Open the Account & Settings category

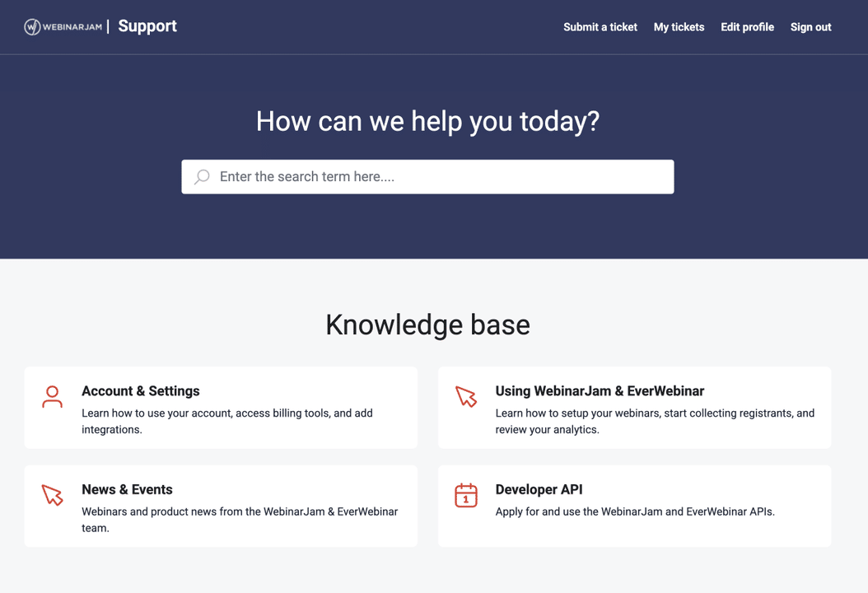point(140,390)
